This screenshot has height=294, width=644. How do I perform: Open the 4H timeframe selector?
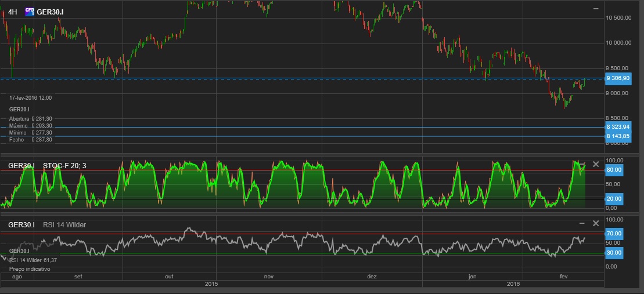[13, 12]
